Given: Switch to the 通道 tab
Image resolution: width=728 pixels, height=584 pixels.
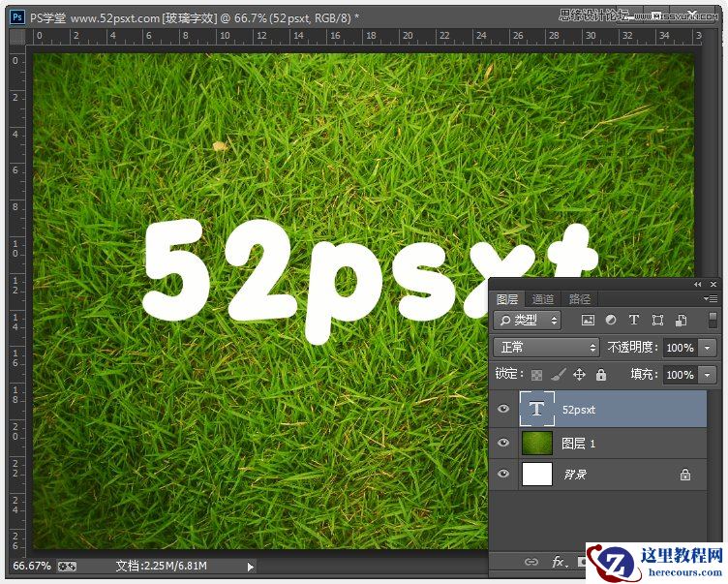Looking at the screenshot, I should (x=543, y=299).
